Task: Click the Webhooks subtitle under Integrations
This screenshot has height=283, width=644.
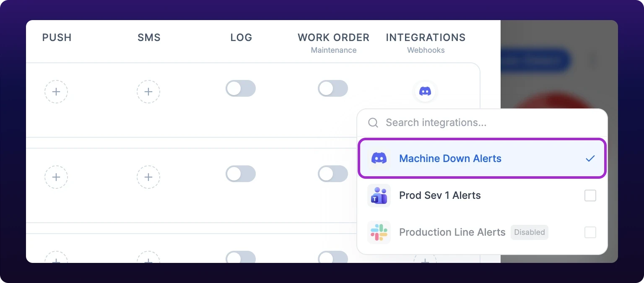Action: pos(426,50)
